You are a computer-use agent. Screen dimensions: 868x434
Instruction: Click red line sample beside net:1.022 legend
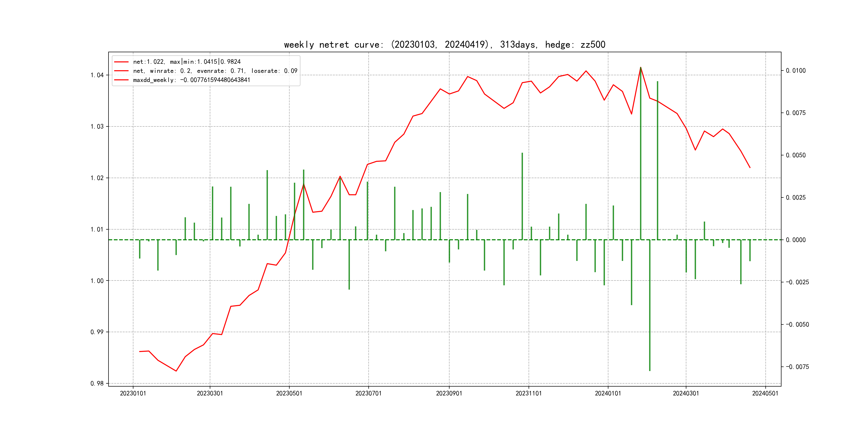pyautogui.click(x=121, y=62)
